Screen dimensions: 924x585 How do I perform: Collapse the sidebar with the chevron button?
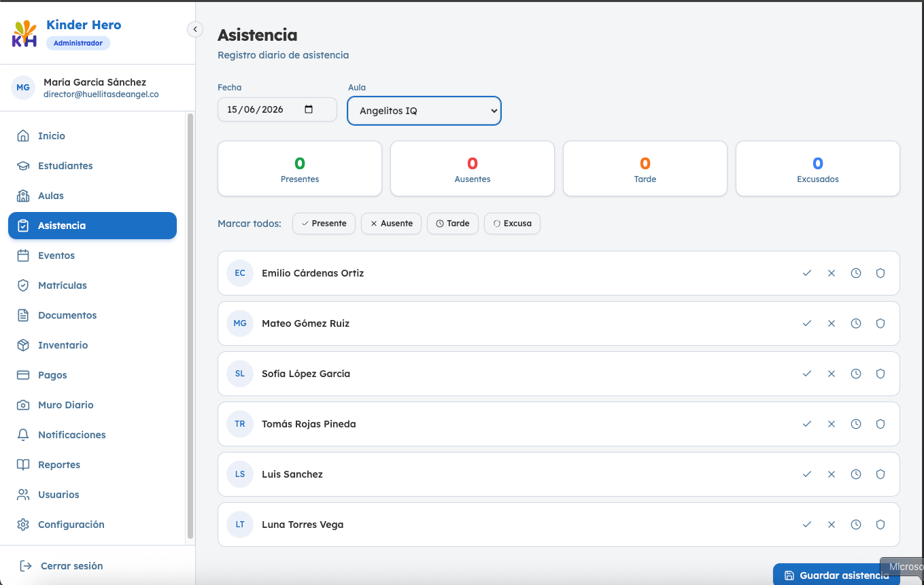coord(195,29)
